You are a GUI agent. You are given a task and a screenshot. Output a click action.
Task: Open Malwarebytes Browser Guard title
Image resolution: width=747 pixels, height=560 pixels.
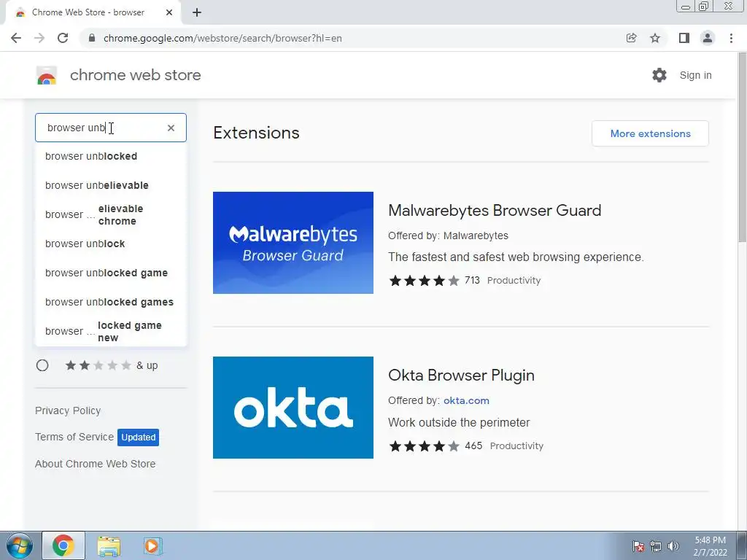pyautogui.click(x=495, y=211)
